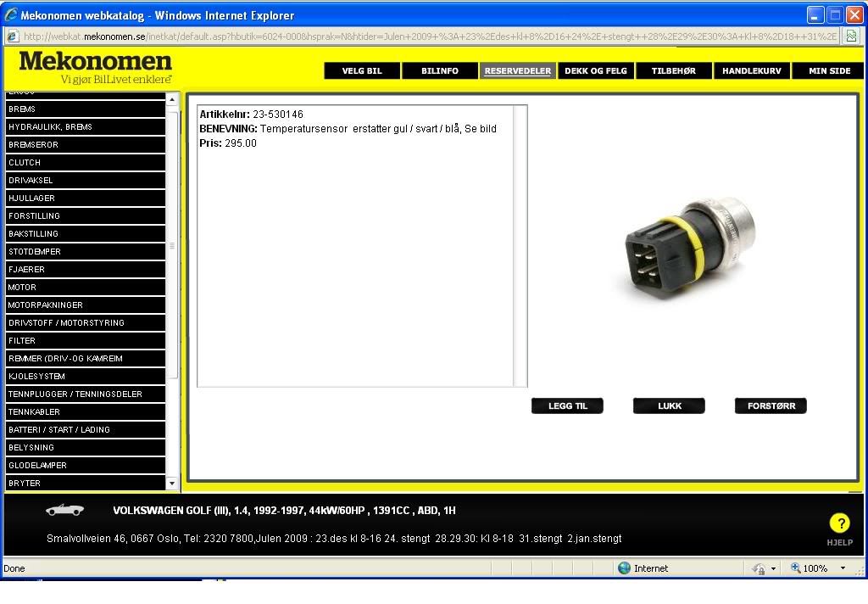Switch to the Handlekurv tab
Viewport: 868px width, 604px height.
pyautogui.click(x=751, y=71)
